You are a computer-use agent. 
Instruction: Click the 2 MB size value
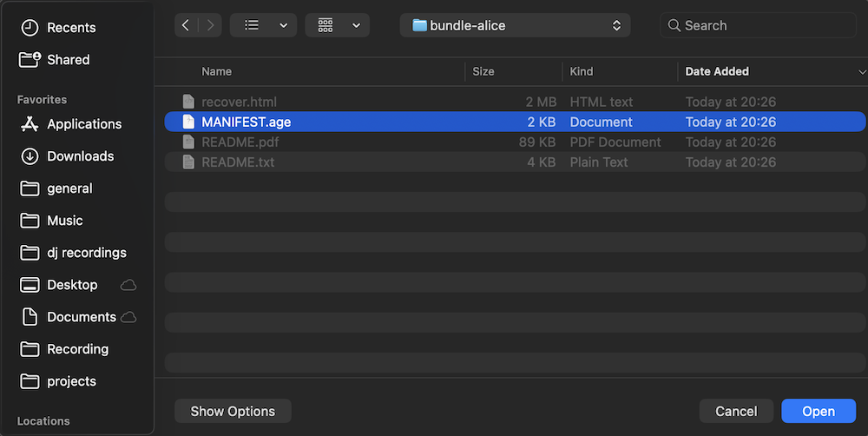pos(541,102)
